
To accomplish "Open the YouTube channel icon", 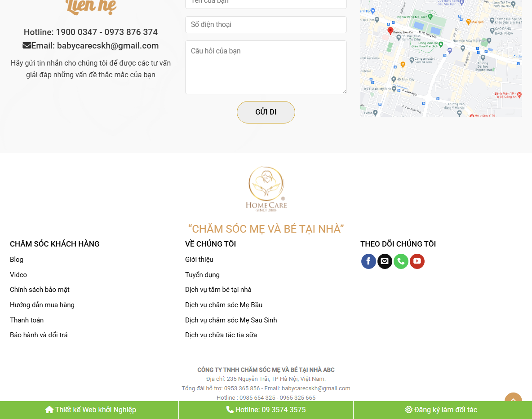I will 417,261.
